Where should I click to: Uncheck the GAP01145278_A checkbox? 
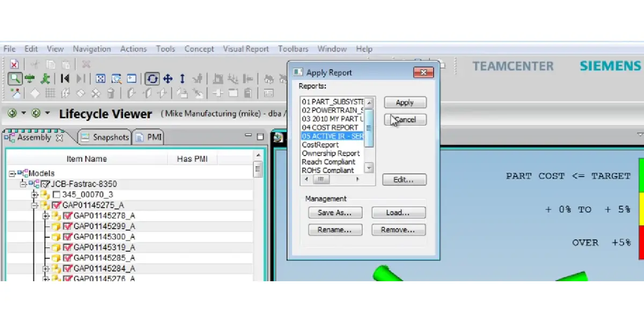(x=68, y=216)
